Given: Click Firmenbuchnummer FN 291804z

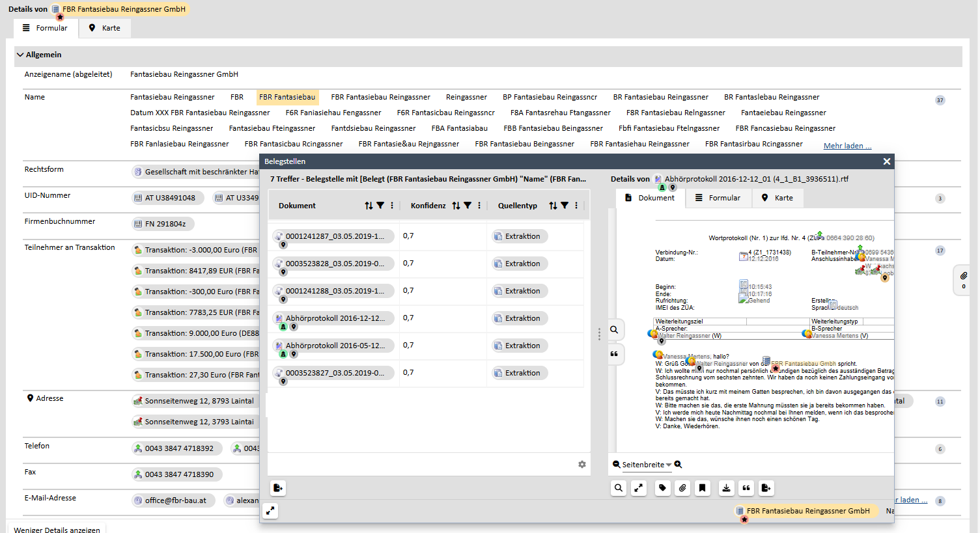Looking at the screenshot, I should point(163,224).
